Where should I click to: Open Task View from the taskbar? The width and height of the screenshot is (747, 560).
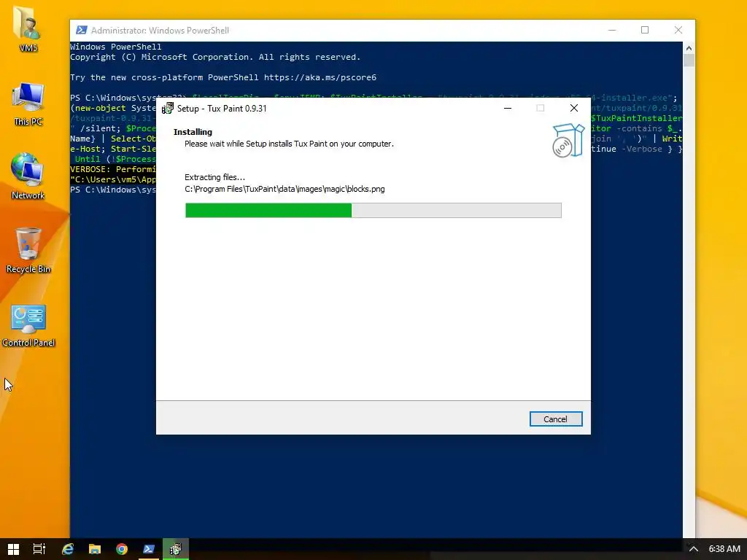pos(39,549)
